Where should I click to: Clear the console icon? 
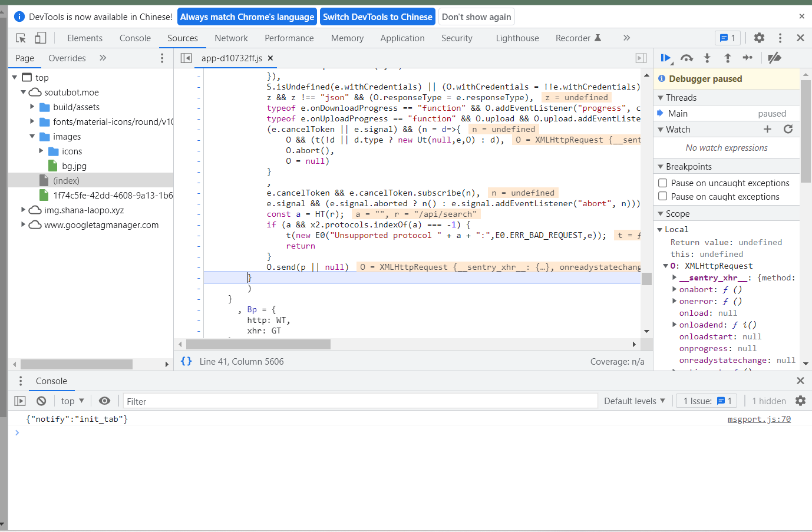pyautogui.click(x=41, y=401)
